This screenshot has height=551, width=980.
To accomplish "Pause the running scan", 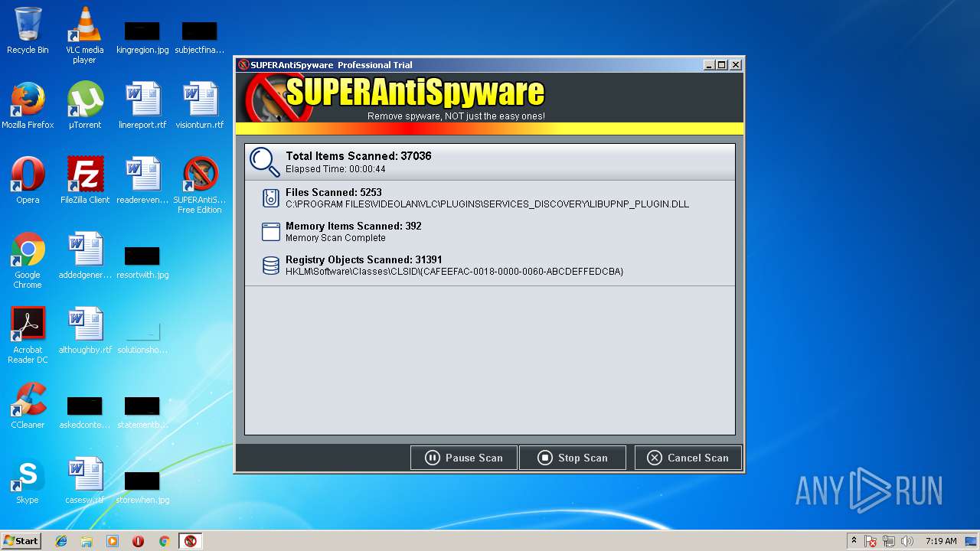I will tap(464, 458).
